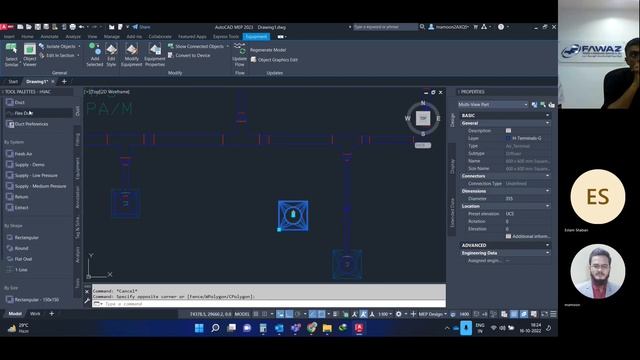Screen dimensions: 640x360
Task: Open the annotation scale 1:100 dropdown
Action: pos(384,314)
